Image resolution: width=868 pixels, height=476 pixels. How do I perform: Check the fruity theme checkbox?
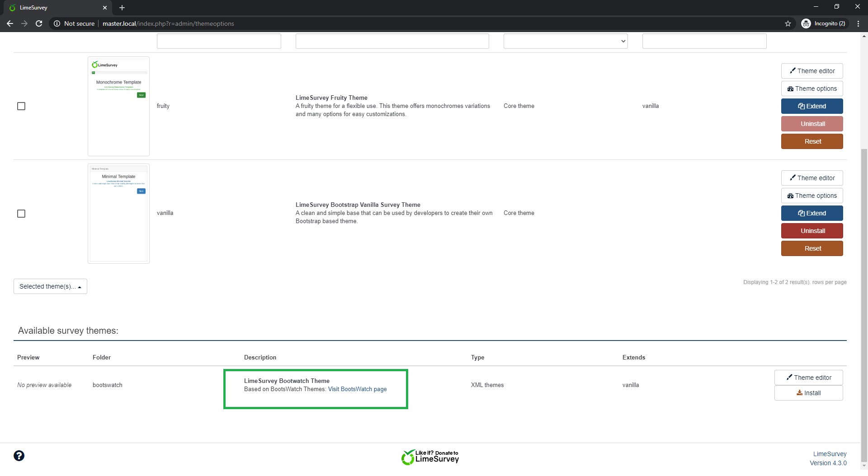[x=21, y=106]
